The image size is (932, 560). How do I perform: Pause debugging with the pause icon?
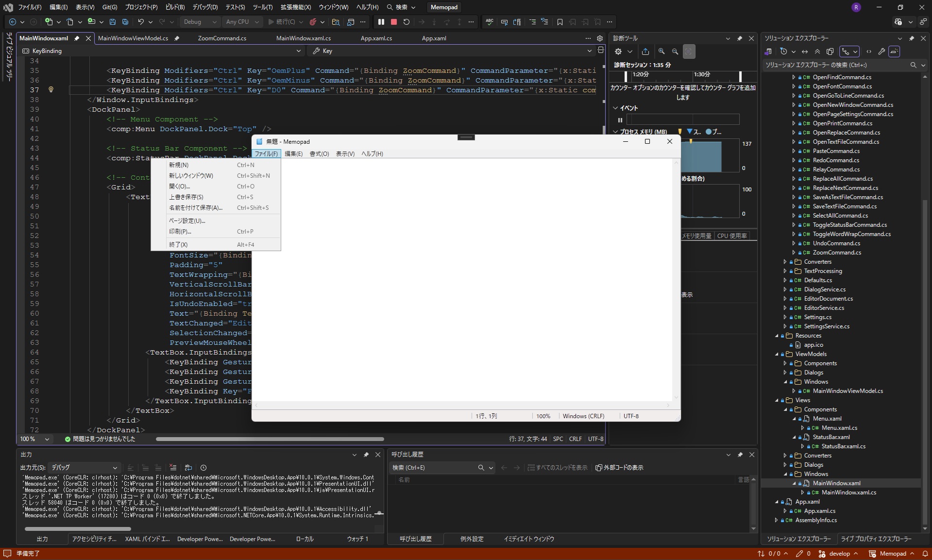tap(381, 22)
